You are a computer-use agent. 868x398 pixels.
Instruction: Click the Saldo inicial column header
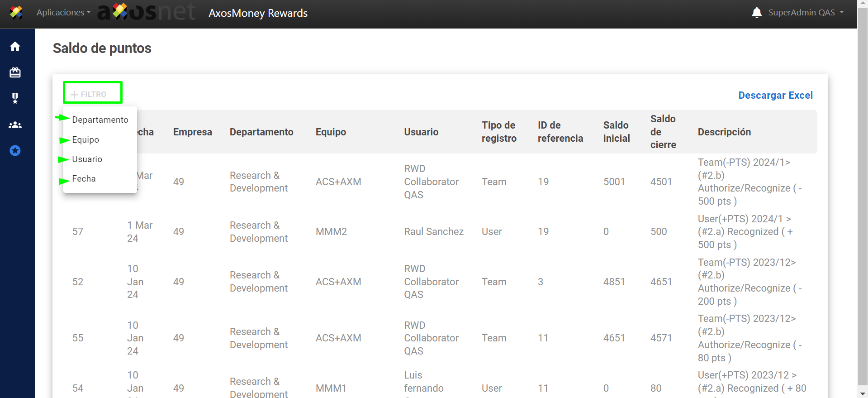point(616,132)
